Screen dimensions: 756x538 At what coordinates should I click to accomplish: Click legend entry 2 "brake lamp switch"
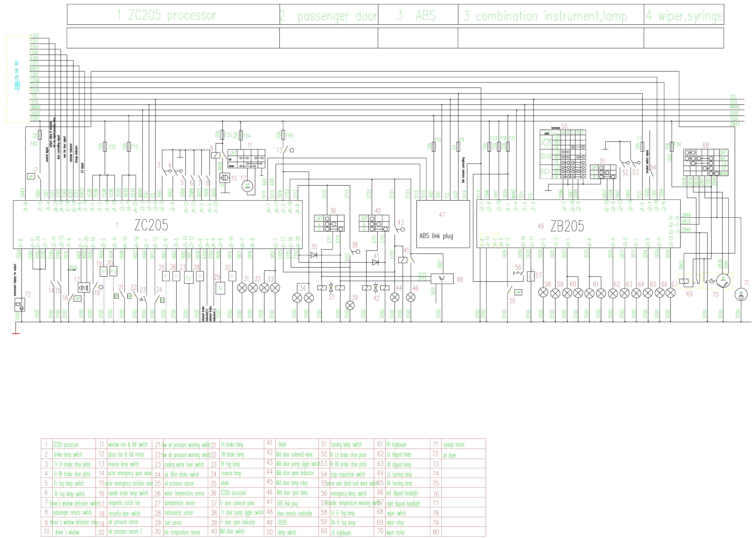pyautogui.click(x=68, y=455)
